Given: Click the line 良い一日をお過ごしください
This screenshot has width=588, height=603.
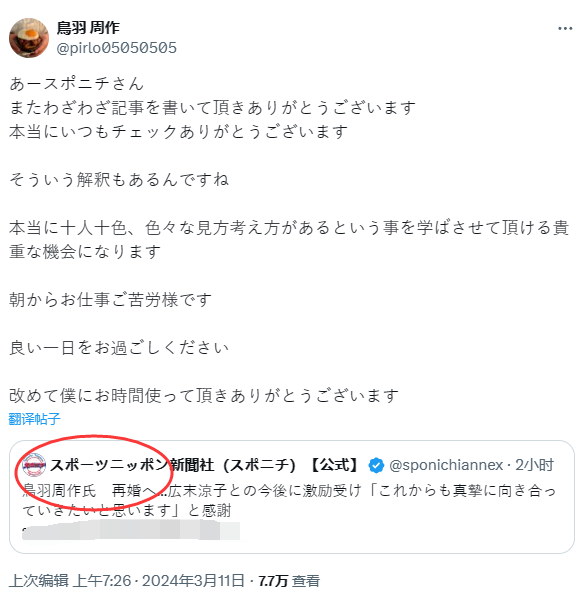Looking at the screenshot, I should [x=119, y=348].
